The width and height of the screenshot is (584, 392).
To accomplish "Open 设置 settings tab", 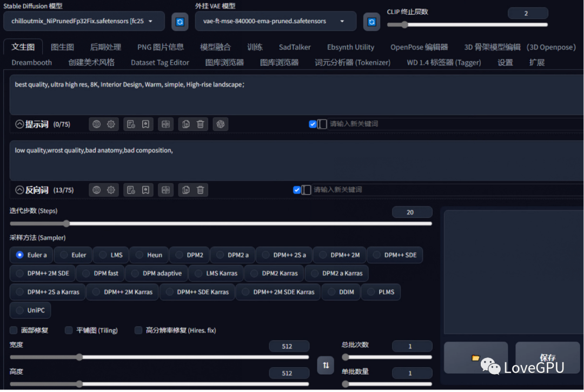I will 505,63.
